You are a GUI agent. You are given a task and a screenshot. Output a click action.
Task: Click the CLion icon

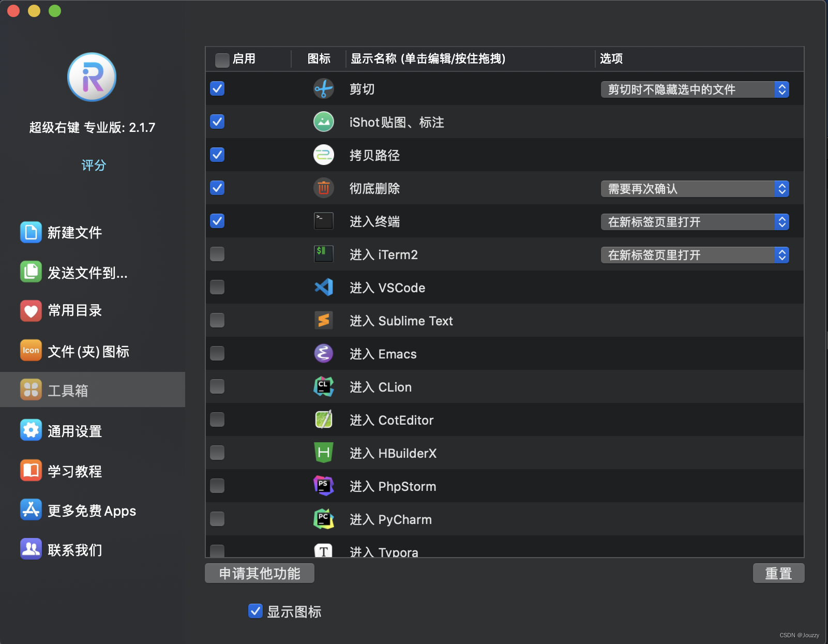point(324,386)
